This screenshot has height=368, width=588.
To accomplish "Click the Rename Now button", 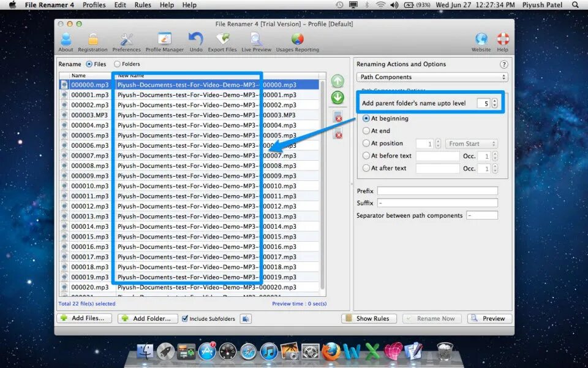I will pyautogui.click(x=433, y=318).
